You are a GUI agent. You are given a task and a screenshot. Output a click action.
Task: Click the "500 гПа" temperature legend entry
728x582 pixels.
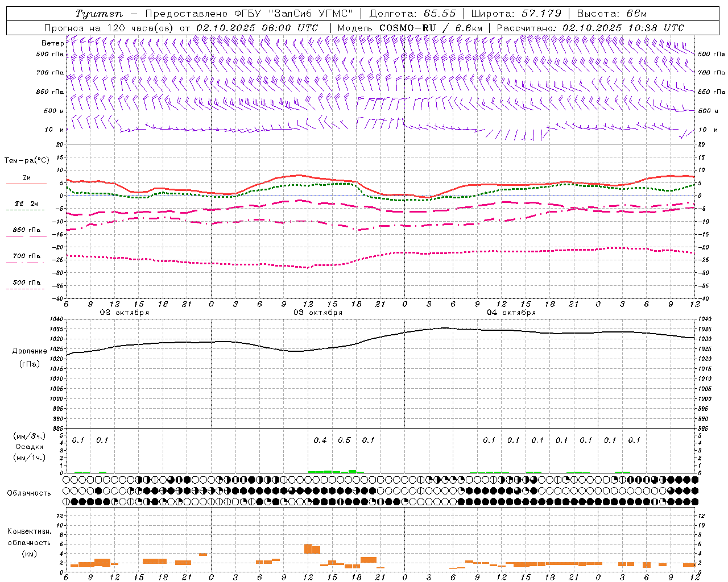tap(26, 282)
